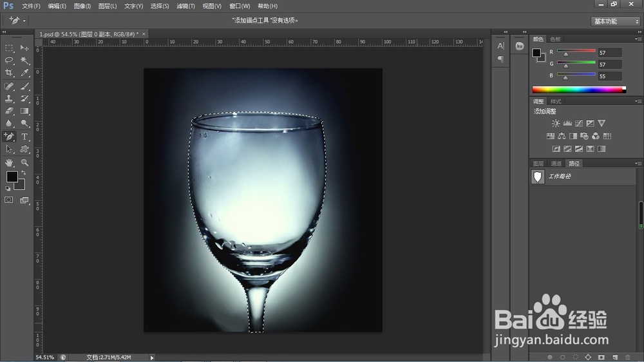Select the Crop tool
Image resolution: width=644 pixels, height=362 pixels.
pyautogui.click(x=8, y=73)
